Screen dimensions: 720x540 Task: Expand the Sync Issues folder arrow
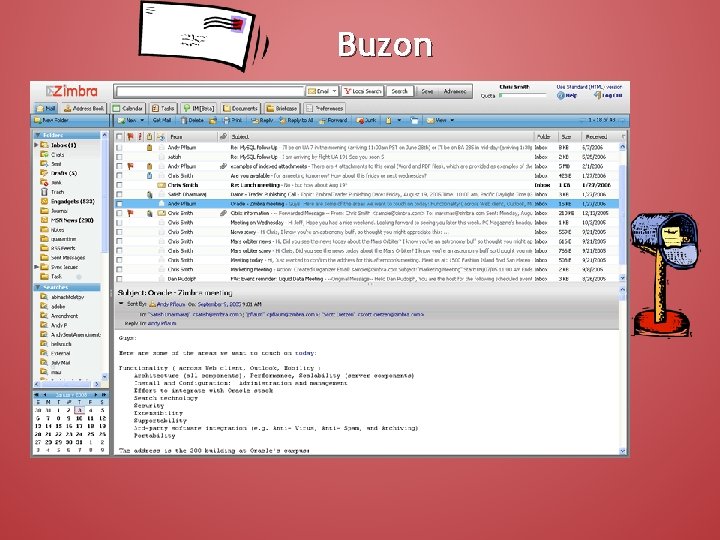pos(36,267)
